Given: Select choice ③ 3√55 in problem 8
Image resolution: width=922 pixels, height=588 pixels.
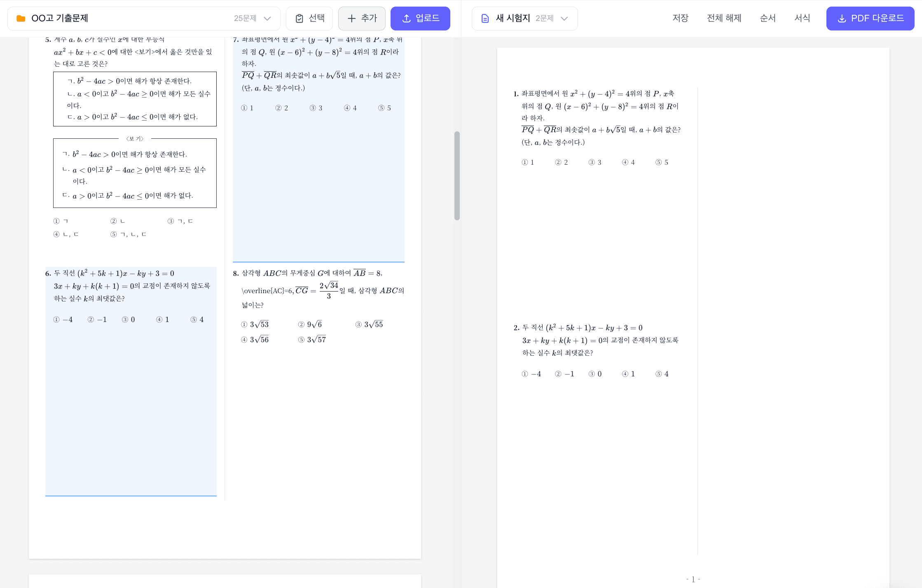Looking at the screenshot, I should (369, 324).
